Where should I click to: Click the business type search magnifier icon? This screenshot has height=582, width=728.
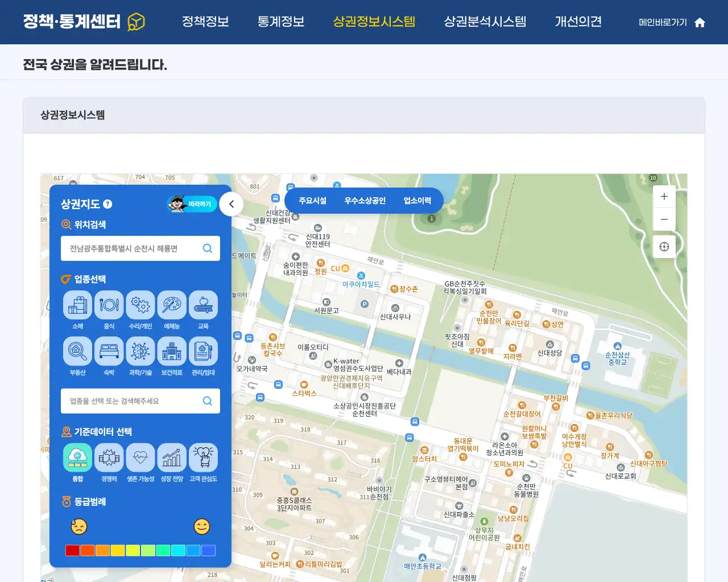(x=208, y=401)
